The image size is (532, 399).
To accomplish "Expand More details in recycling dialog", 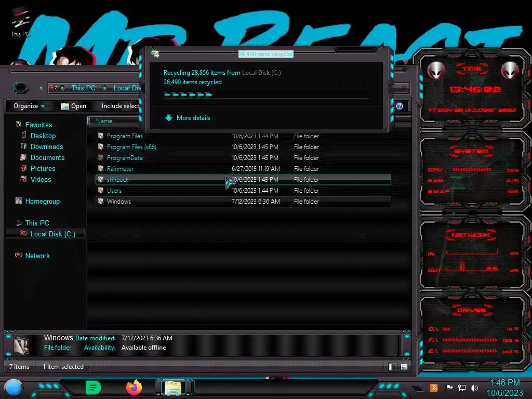I will (x=187, y=118).
